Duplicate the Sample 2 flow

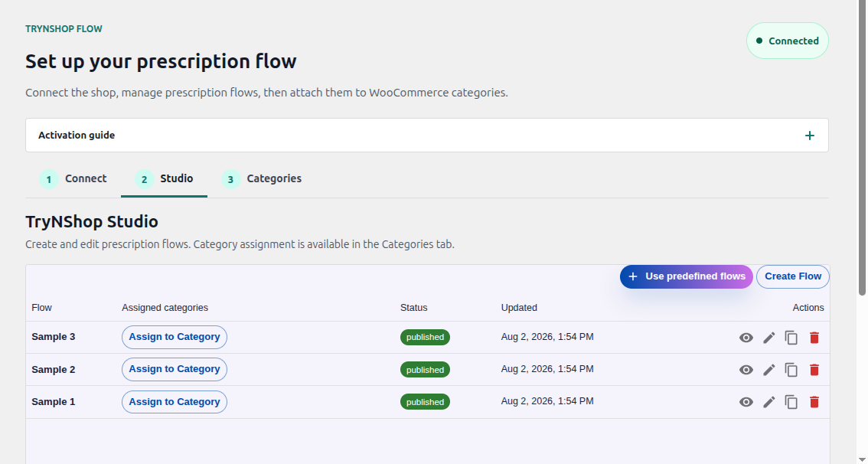click(791, 370)
